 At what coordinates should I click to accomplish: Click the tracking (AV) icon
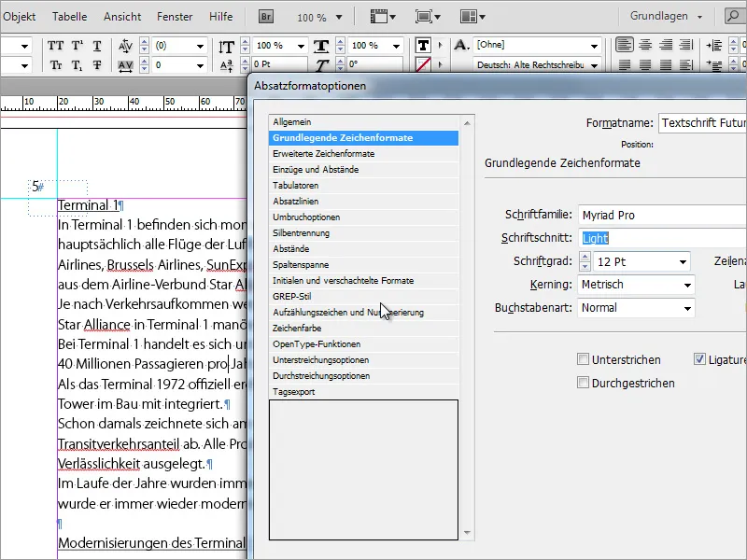pyautogui.click(x=125, y=65)
